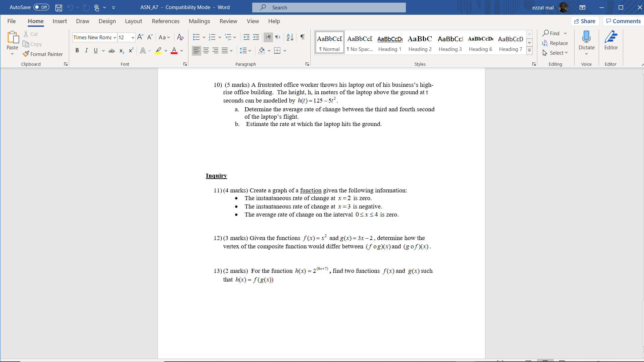
Task: Click the Increase Indent icon
Action: (x=256, y=37)
